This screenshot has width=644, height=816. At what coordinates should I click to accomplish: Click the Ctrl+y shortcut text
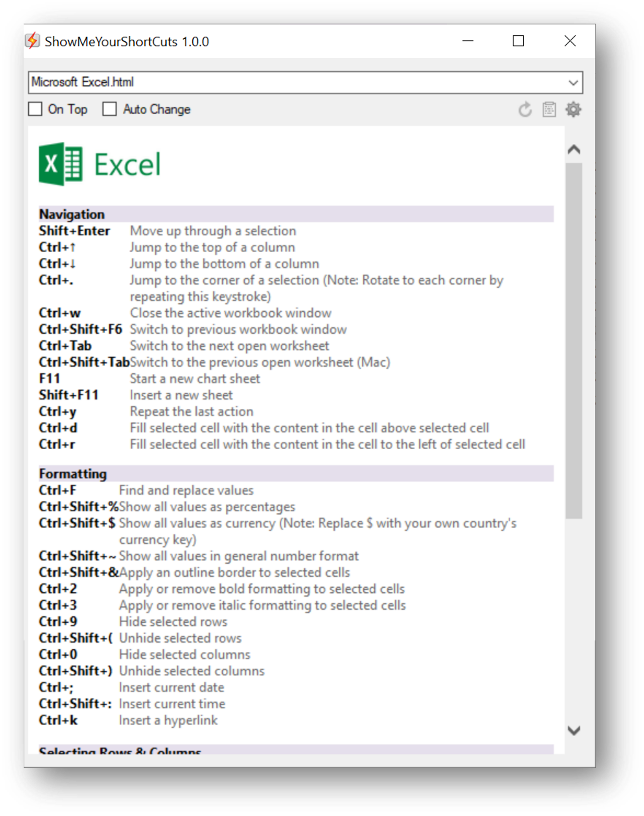[57, 412]
